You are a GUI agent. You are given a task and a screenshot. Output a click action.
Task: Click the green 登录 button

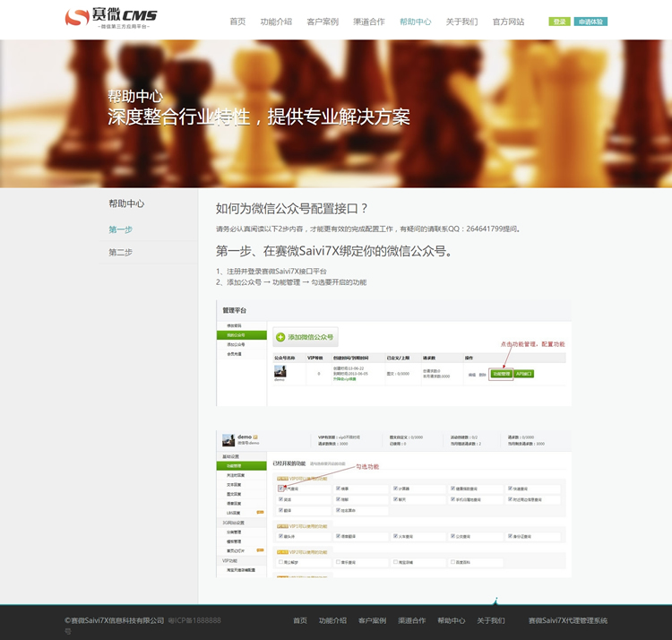559,22
